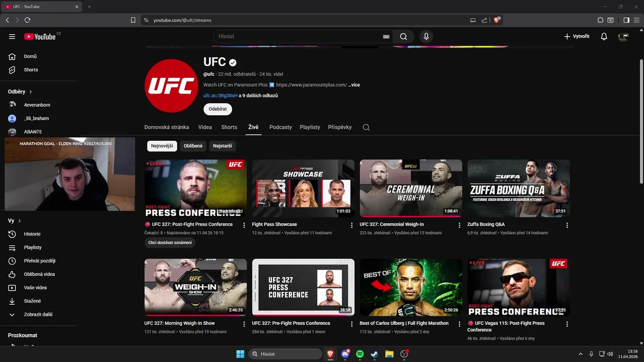Open the browser extensions puzzle icon

(x=600, y=20)
